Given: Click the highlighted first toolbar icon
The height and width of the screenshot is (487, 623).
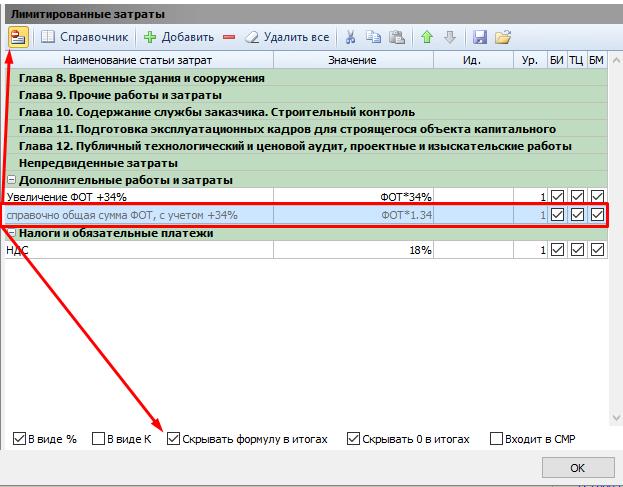Looking at the screenshot, I should [18, 37].
